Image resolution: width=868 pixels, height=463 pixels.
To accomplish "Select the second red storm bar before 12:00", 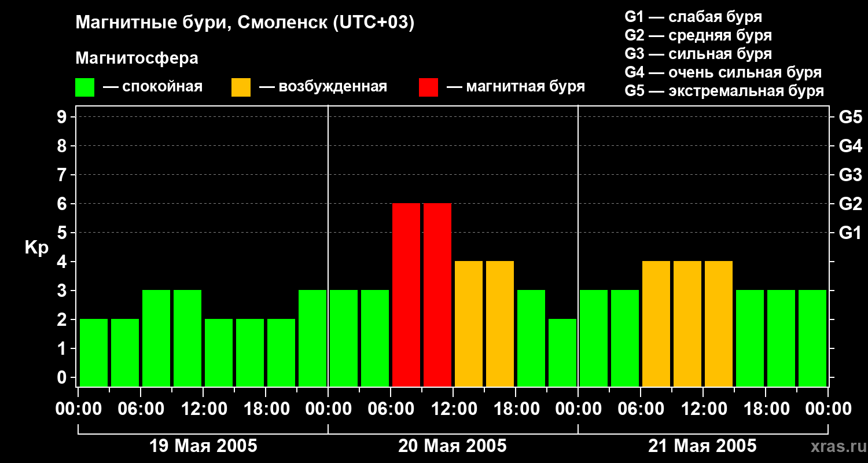I will [x=437, y=295].
